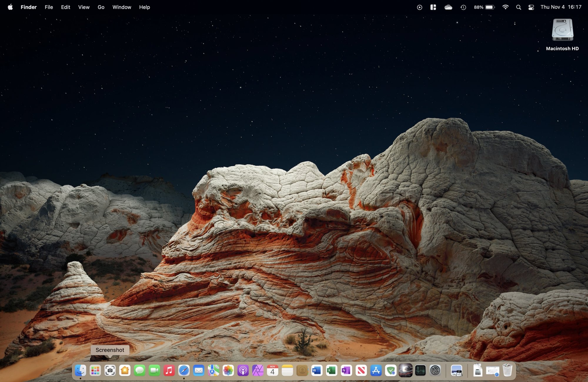Open the Screenshot app in the Dock
The height and width of the screenshot is (382, 588).
point(110,370)
